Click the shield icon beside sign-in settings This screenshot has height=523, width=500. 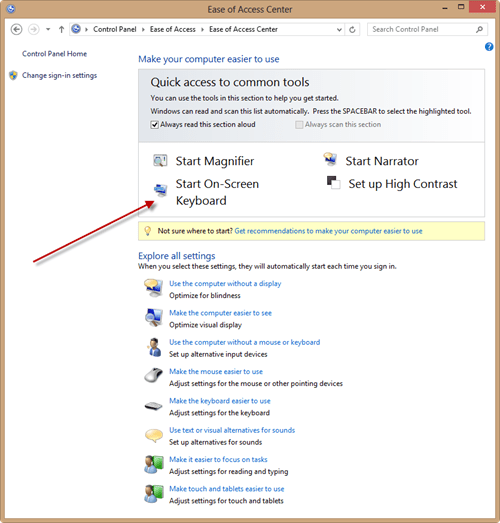coord(13,75)
